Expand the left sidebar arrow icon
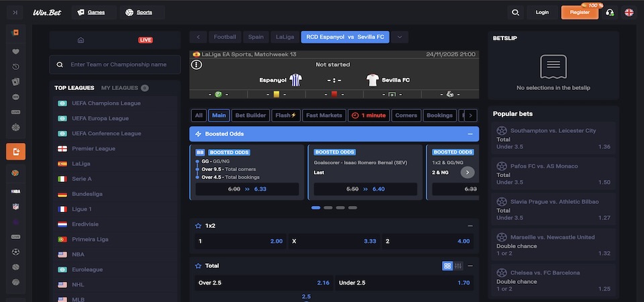 click(x=15, y=12)
